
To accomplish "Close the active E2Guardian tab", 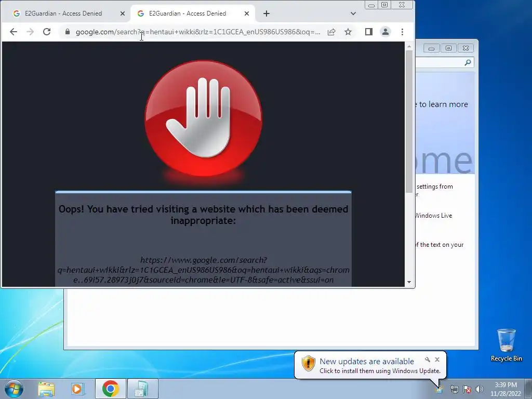I will [x=247, y=14].
